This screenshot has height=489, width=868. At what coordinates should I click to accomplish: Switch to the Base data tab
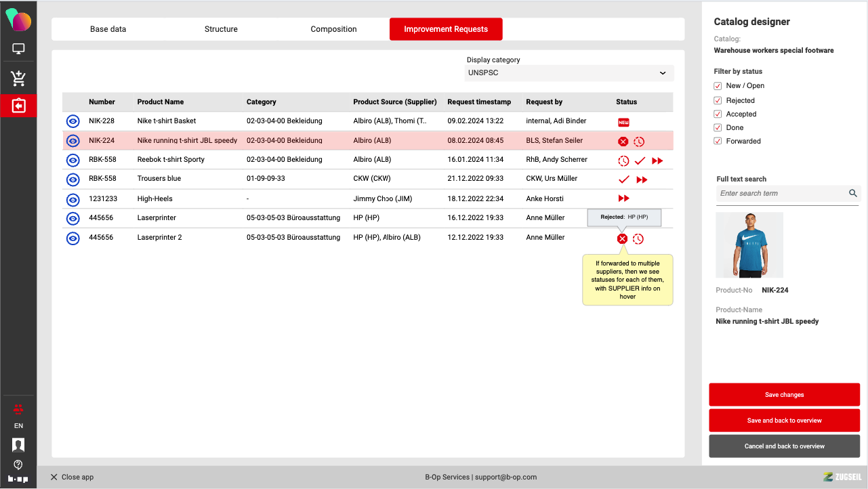(x=108, y=29)
